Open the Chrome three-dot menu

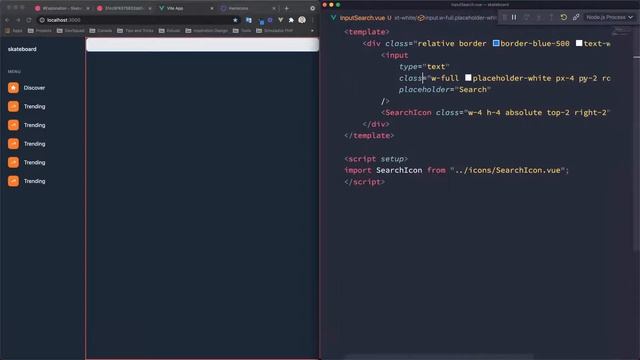click(x=313, y=20)
